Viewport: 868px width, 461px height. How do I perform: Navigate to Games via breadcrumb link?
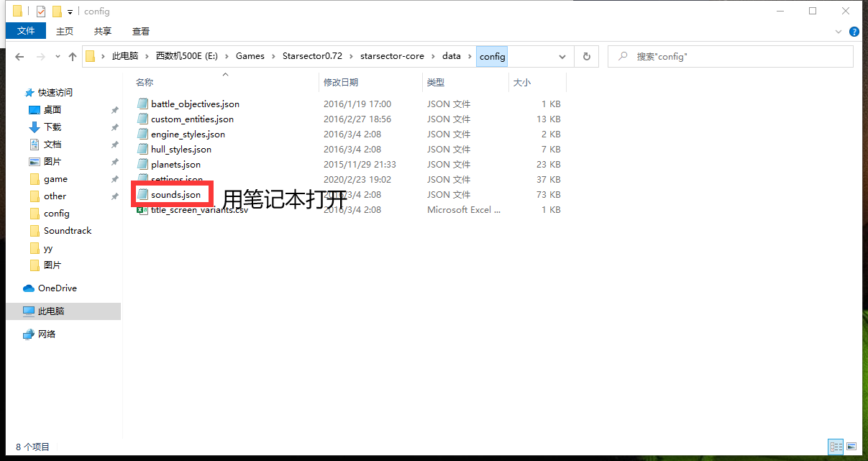(250, 55)
